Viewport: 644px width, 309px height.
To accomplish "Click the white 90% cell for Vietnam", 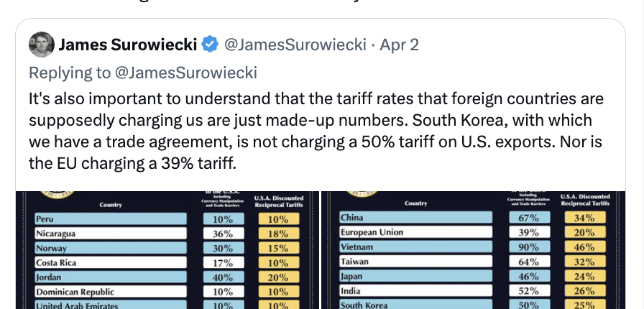I will [x=528, y=248].
